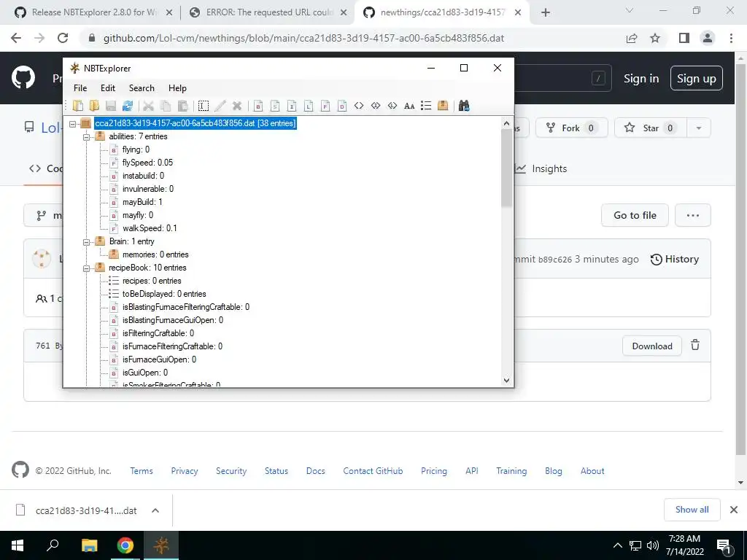Open the File menu in NBTExplorer
The width and height of the screenshot is (747, 560).
80,88
